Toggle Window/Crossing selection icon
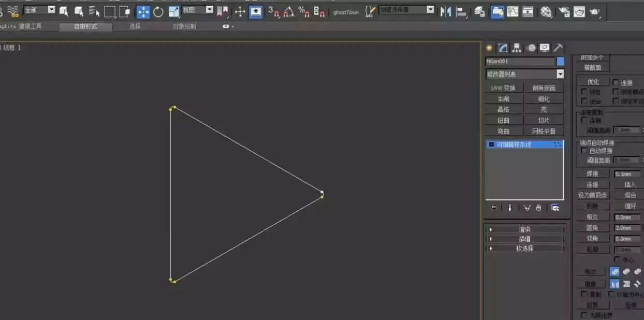Screen dimensions: 644x320 tap(125, 11)
